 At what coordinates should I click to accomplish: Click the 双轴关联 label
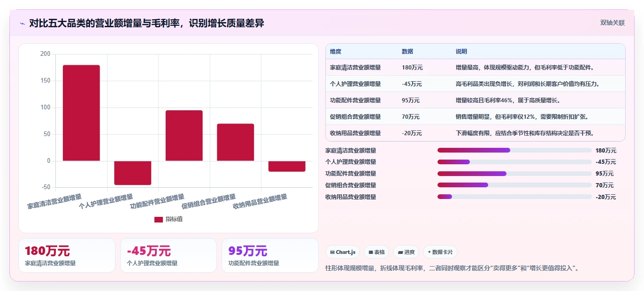click(x=612, y=23)
